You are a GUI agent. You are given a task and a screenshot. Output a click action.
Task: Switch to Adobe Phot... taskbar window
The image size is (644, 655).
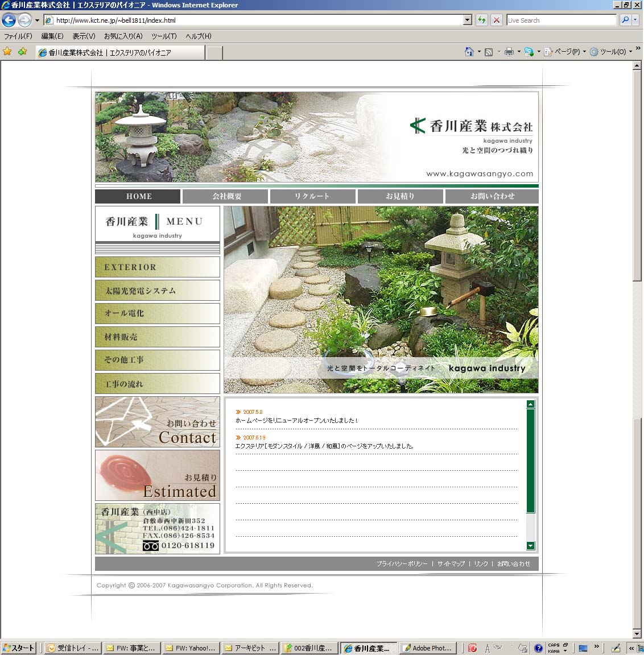(x=428, y=648)
